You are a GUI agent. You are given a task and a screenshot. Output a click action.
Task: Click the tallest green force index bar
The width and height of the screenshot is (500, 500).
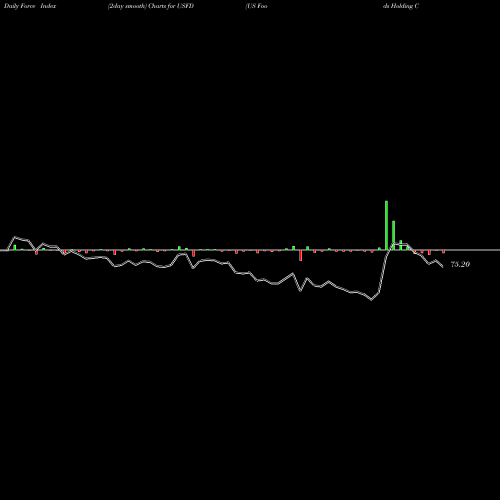coord(386,225)
